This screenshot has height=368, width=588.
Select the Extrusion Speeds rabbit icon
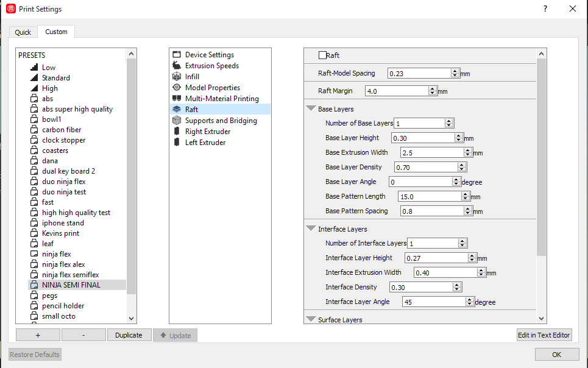point(177,66)
